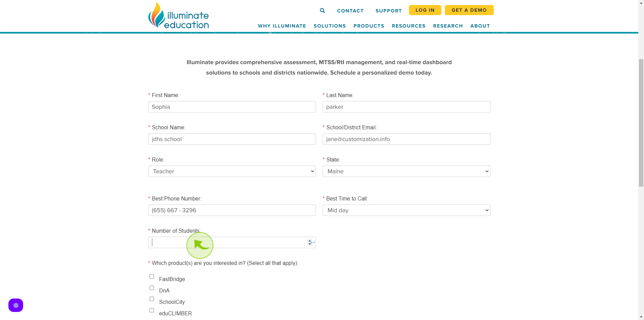
Task: Check the FastBridge checkbox
Action: 152,276
